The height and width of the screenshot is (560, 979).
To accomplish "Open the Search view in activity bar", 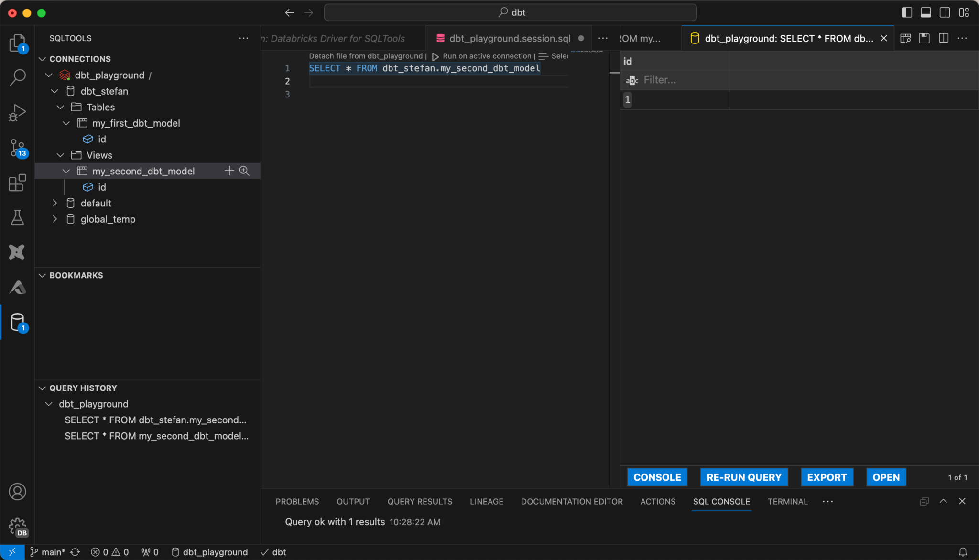I will [x=17, y=77].
